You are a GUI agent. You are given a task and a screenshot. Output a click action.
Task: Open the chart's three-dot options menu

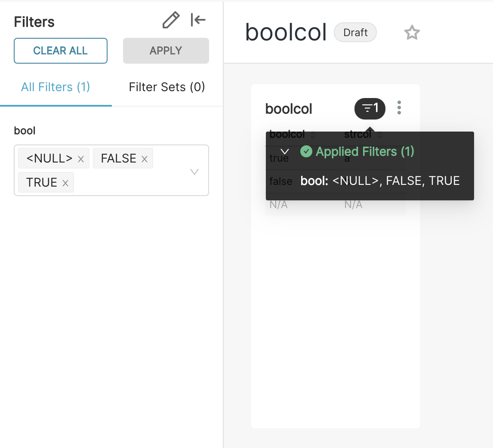point(399,107)
